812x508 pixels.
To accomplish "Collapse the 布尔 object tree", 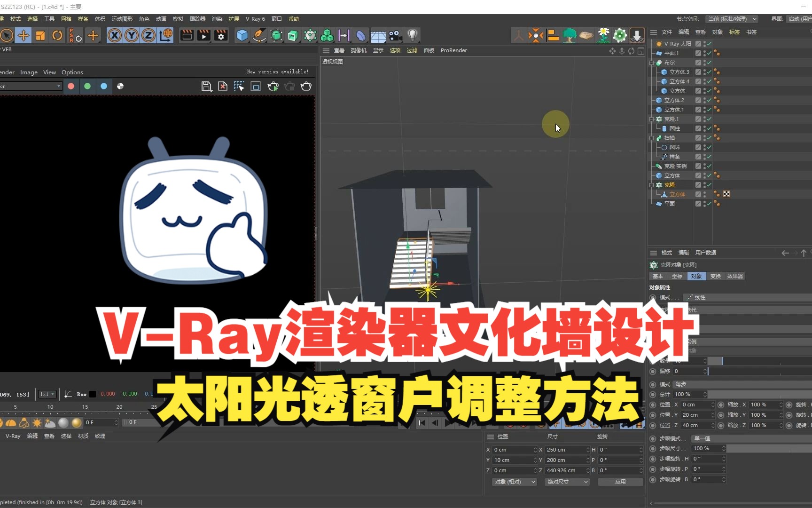I will tap(652, 63).
